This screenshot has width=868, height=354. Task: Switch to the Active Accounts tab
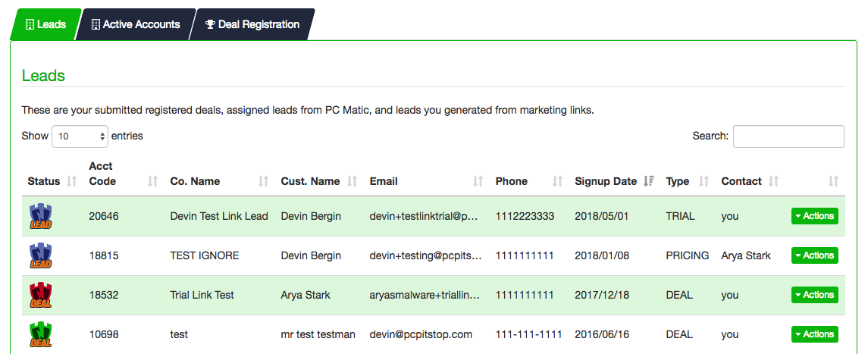[136, 24]
